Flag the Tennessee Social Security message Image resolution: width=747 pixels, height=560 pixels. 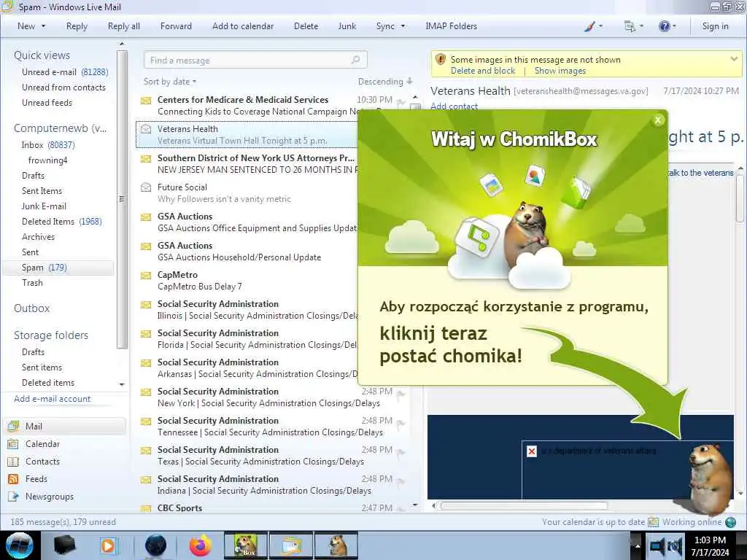point(400,423)
